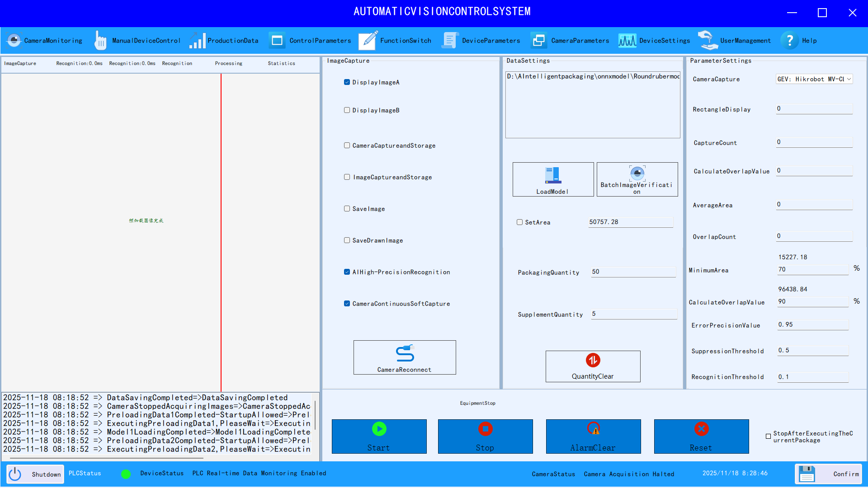The height and width of the screenshot is (488, 868).
Task: Click the Quantity Clear button
Action: 593,366
